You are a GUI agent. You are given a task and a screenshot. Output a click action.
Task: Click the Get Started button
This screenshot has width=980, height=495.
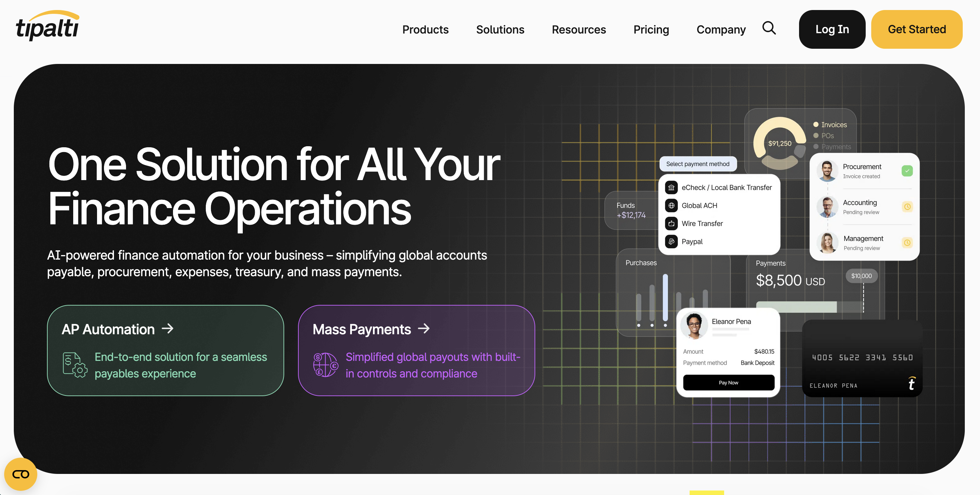[916, 29]
